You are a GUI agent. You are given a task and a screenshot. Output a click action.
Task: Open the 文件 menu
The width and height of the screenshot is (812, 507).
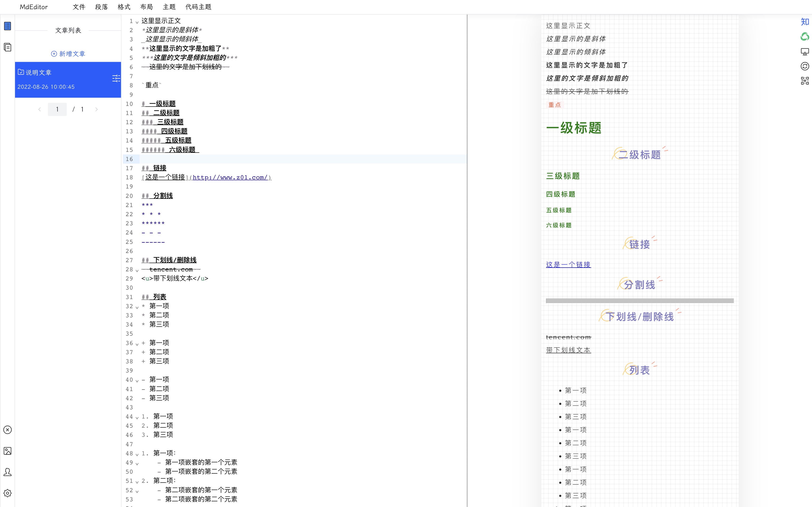pyautogui.click(x=79, y=7)
